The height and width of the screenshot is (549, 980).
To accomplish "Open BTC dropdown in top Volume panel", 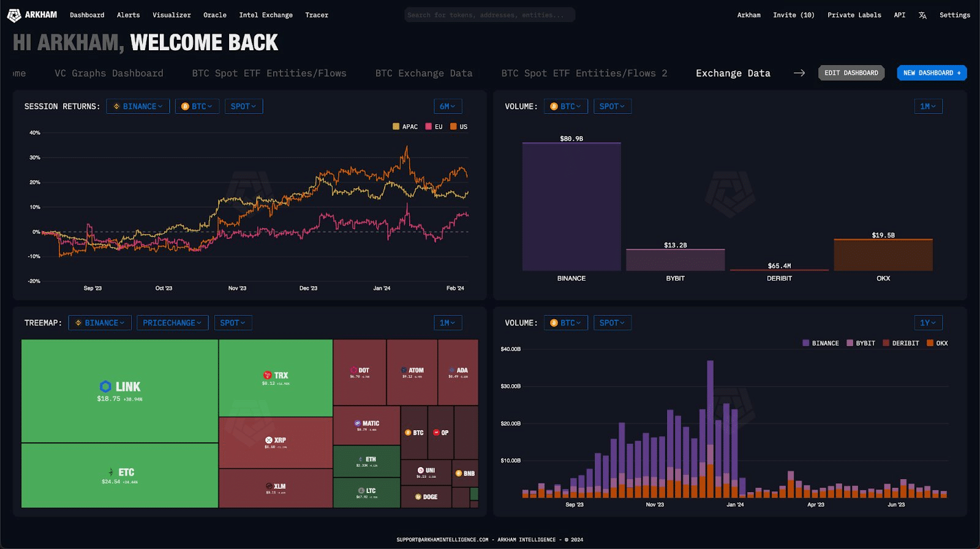I will (566, 107).
